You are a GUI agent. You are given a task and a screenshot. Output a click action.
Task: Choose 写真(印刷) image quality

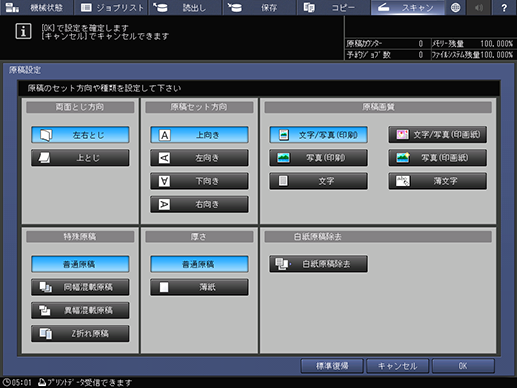point(318,158)
